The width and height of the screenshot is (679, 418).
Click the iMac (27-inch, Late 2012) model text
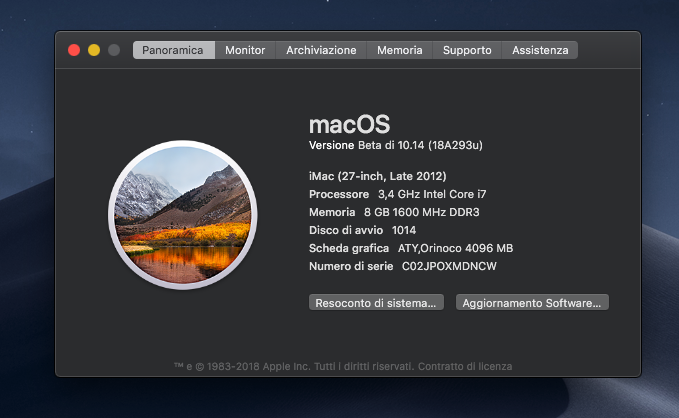pos(378,176)
